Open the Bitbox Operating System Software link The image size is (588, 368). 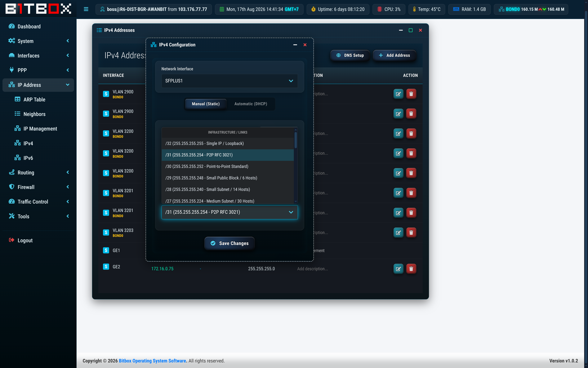[x=152, y=361]
